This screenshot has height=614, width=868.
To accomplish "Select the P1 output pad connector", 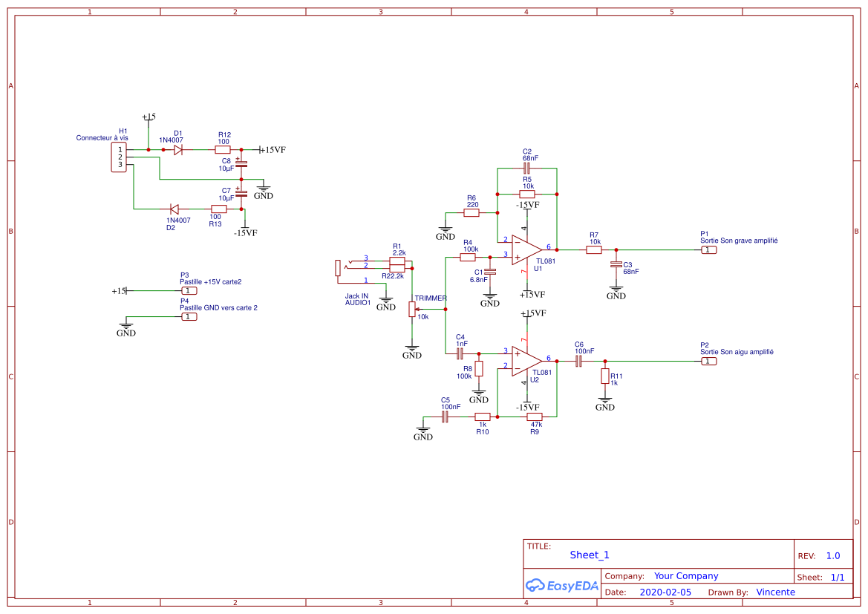I will [709, 250].
